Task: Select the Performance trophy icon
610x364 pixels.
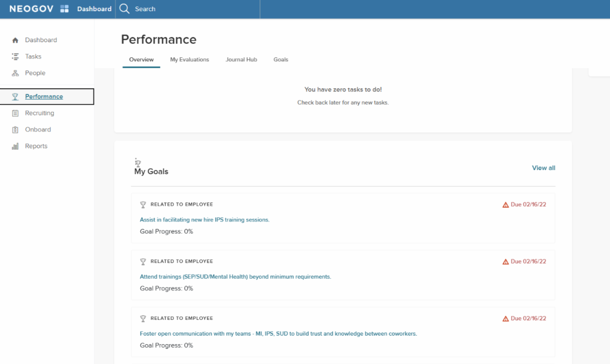Action: click(x=15, y=96)
